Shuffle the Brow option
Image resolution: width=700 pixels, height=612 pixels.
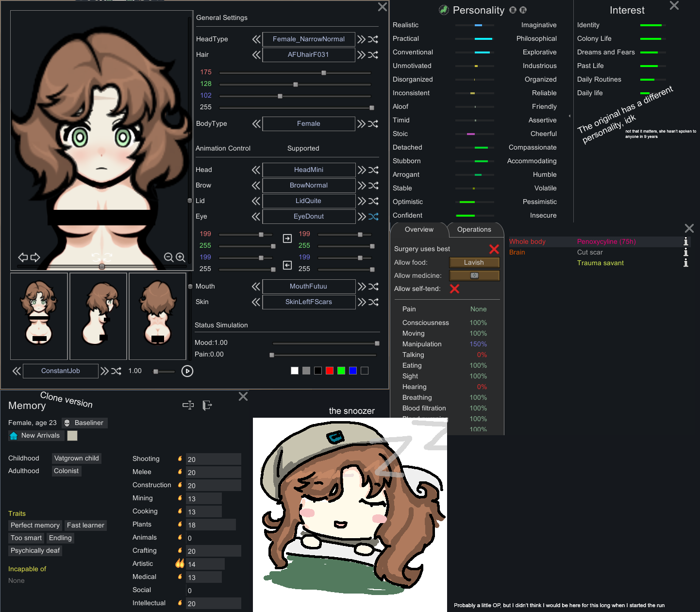coord(373,186)
